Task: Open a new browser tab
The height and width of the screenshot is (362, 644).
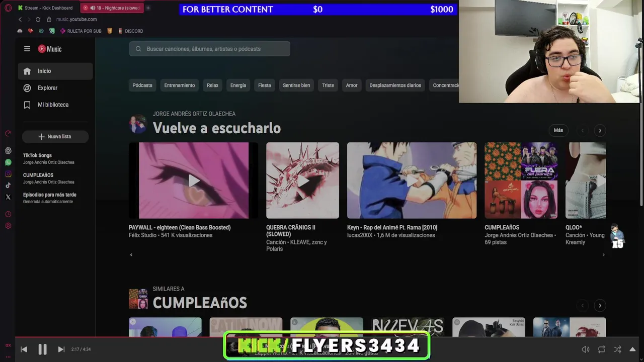Action: pyautogui.click(x=148, y=8)
